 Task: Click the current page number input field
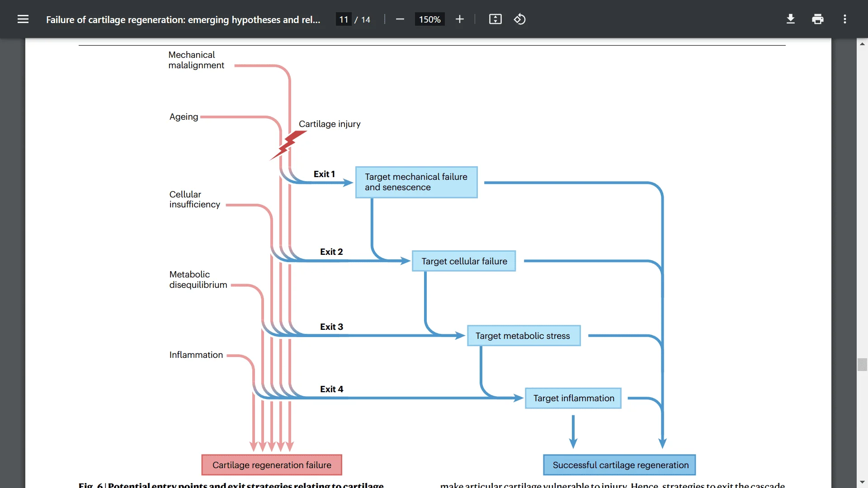[x=344, y=19]
